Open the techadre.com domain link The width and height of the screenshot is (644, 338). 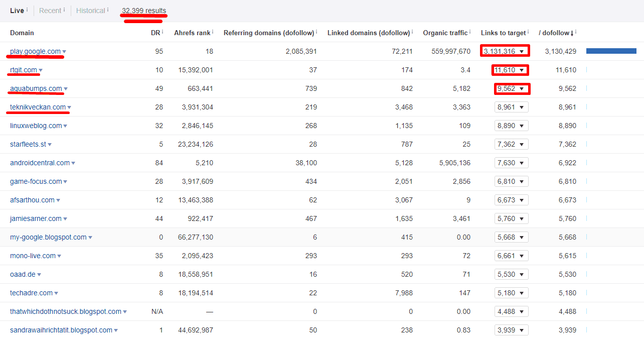[x=31, y=293]
